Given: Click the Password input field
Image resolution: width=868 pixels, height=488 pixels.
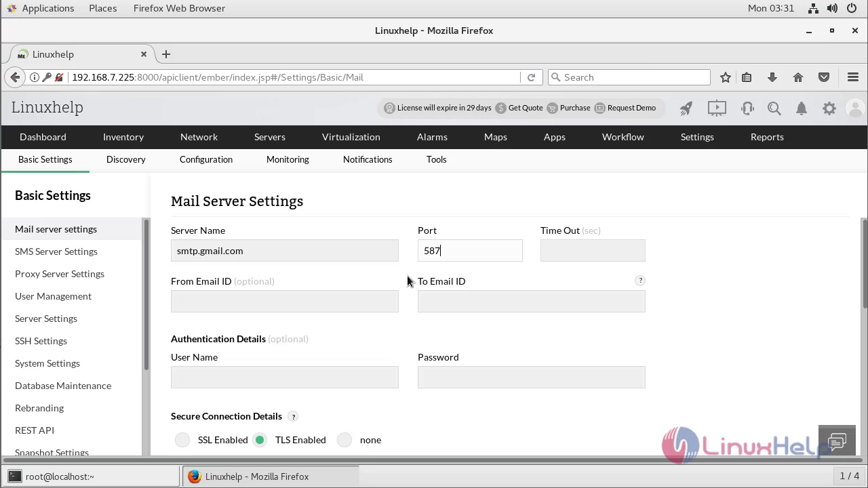Looking at the screenshot, I should pos(532,378).
